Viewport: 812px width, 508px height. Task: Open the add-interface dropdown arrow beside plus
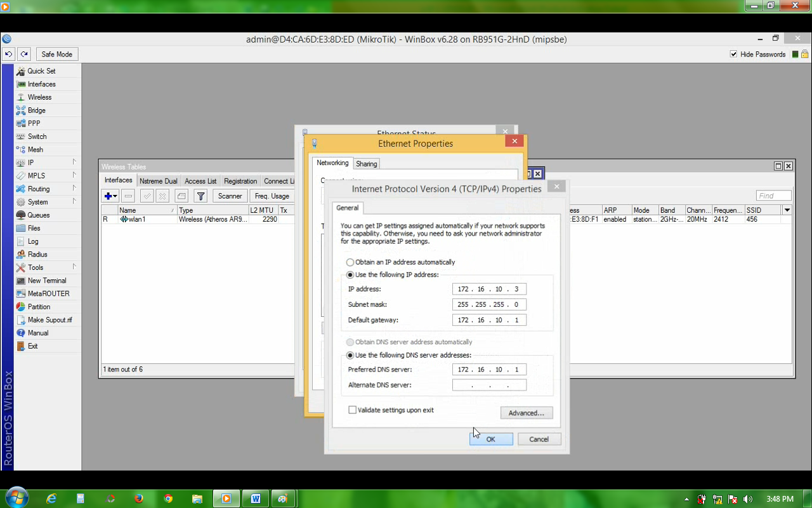(115, 197)
